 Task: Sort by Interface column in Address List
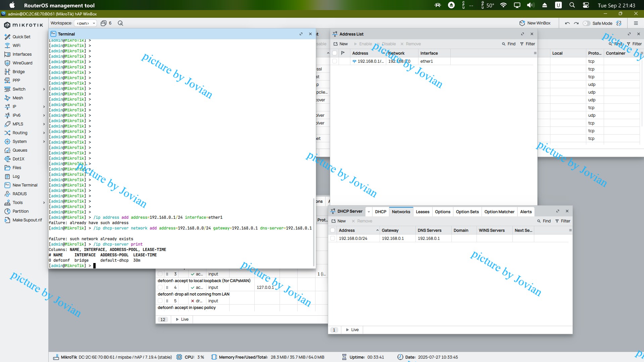click(434, 53)
